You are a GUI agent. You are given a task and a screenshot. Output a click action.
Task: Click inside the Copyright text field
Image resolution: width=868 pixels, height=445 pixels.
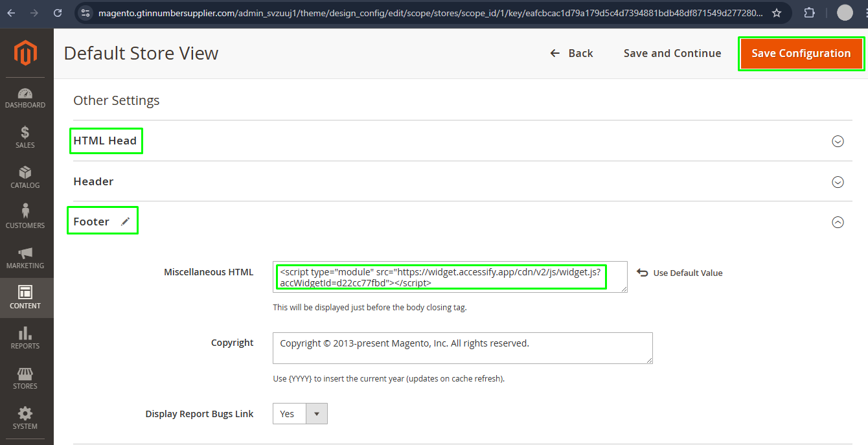pyautogui.click(x=463, y=348)
